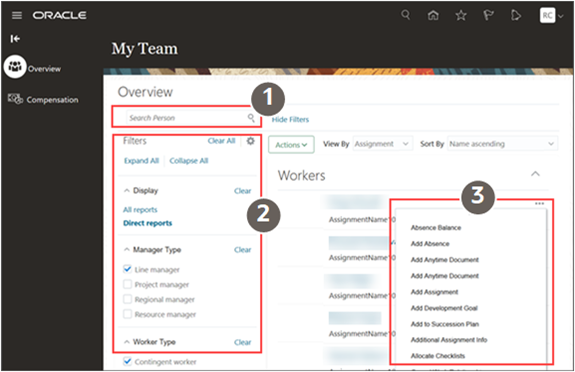
Task: Click the Search Person magnifier icon
Action: click(251, 118)
